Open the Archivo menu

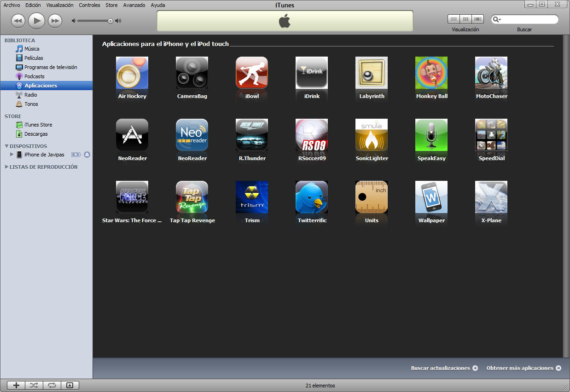12,5
